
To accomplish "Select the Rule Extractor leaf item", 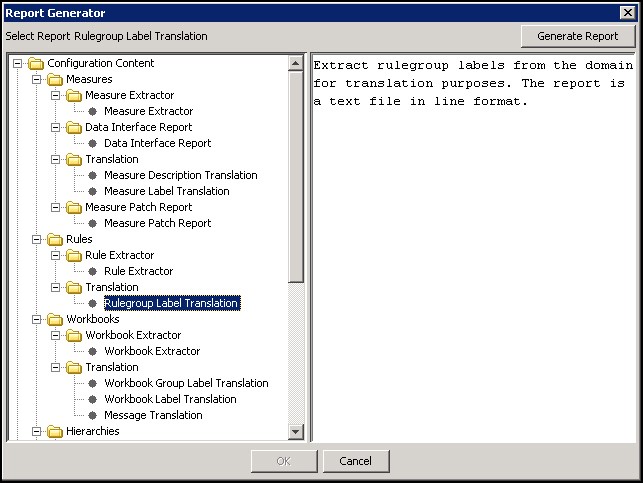I will 139,271.
